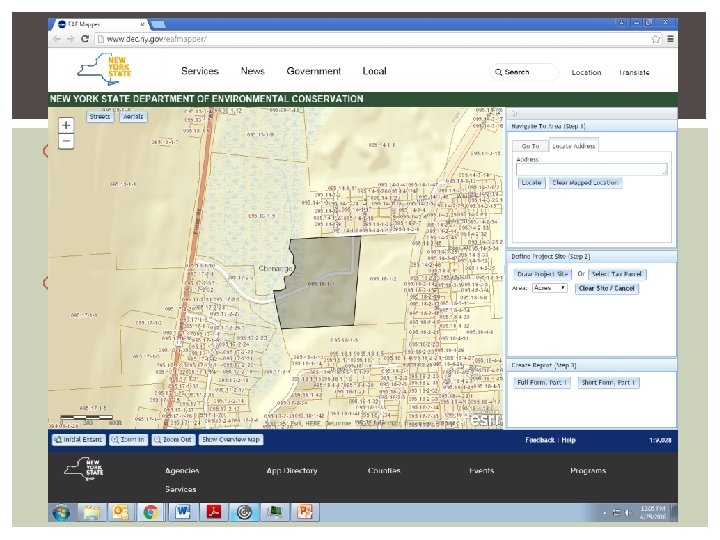Viewport: 720px width, 540px height.
Task: Open the Services menu in header
Action: click(200, 71)
